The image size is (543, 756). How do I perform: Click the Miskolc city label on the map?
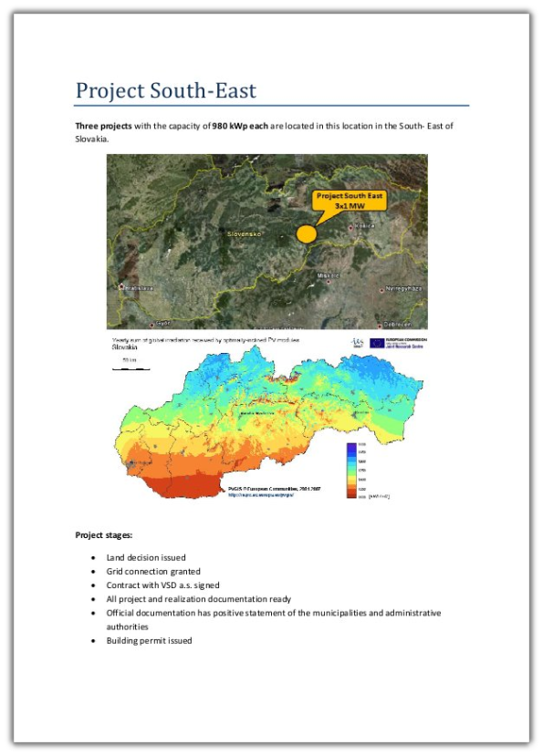click(x=329, y=275)
